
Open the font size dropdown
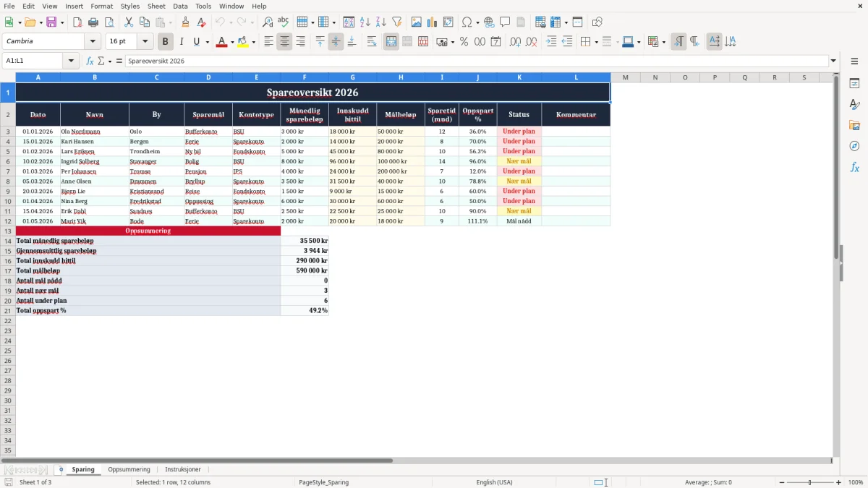(145, 42)
